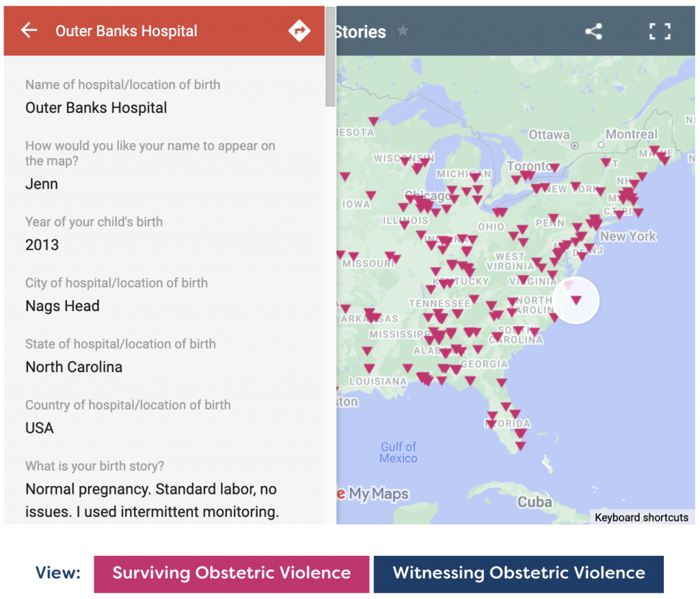Image resolution: width=700 pixels, height=599 pixels.
Task: Open directions for Outer Banks Hospital
Action: 299,31
